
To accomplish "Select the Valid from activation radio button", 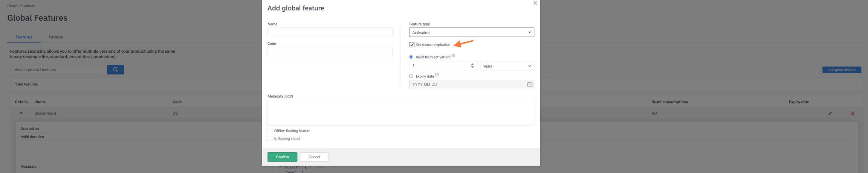I will point(411,57).
